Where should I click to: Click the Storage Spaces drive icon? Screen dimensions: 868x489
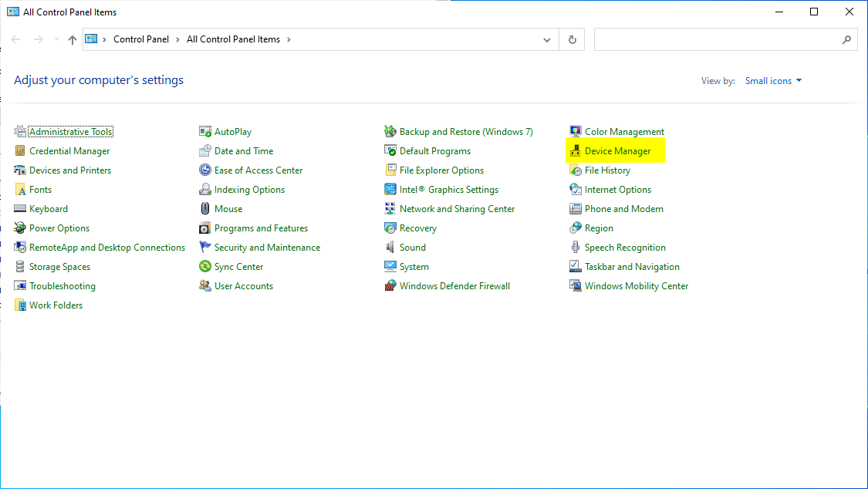pos(20,267)
